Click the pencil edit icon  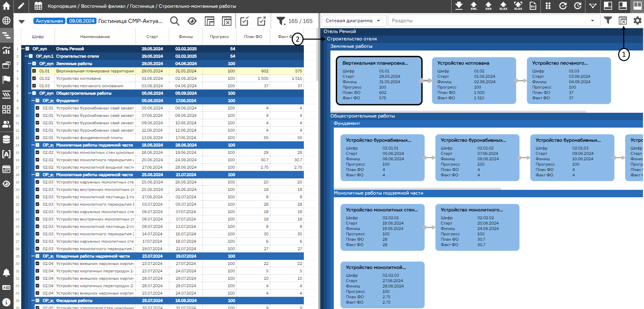point(21,6)
